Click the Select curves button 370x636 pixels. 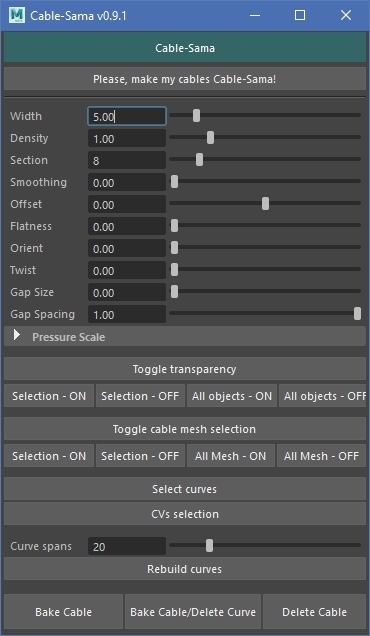pos(185,489)
